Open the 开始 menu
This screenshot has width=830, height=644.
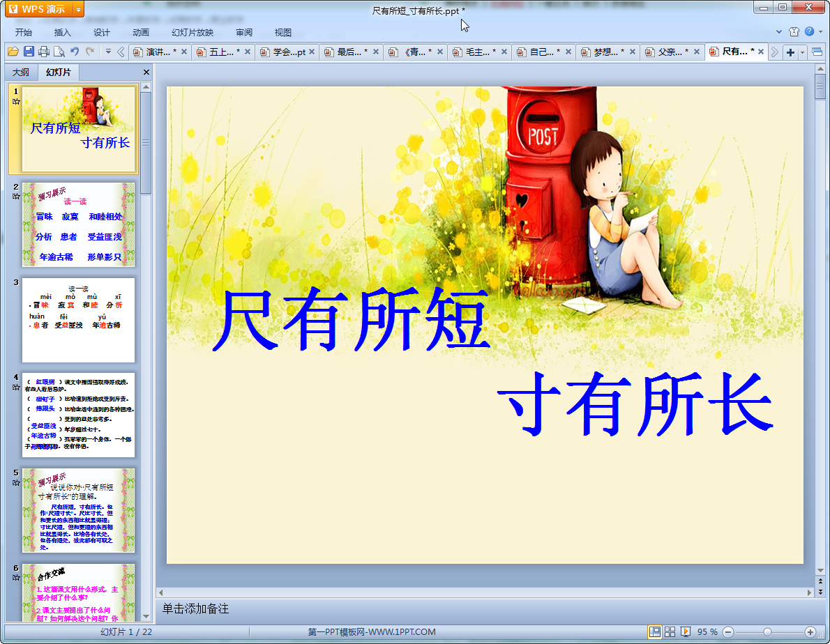tap(24, 32)
